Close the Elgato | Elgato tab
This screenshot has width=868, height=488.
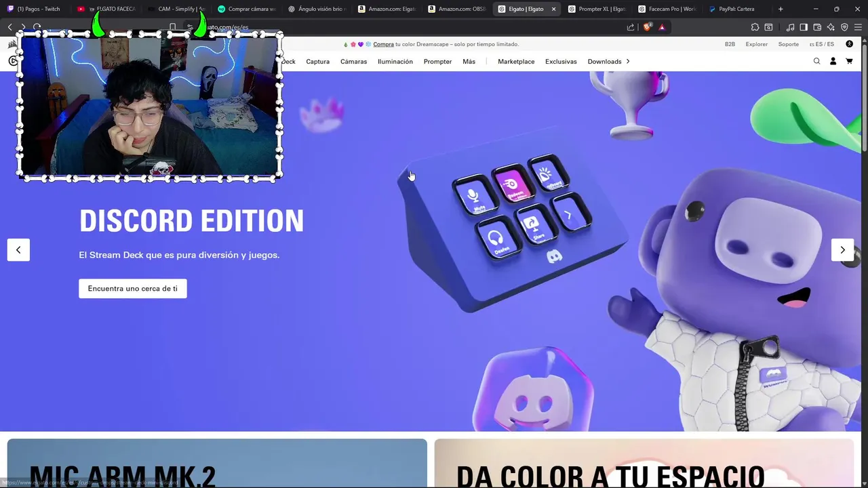coord(553,9)
